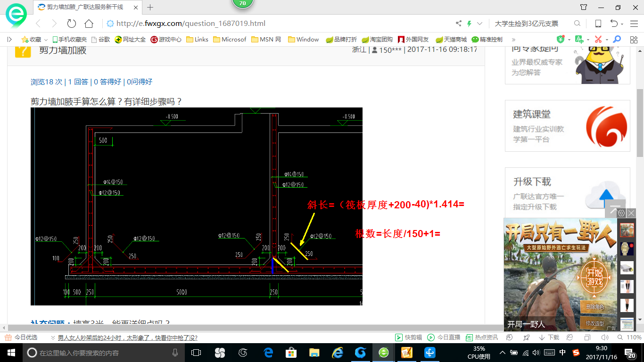Image resolution: width=644 pixels, height=362 pixels.
Task: Open the 收藏 favorites star
Action: pyautogui.click(x=25, y=40)
